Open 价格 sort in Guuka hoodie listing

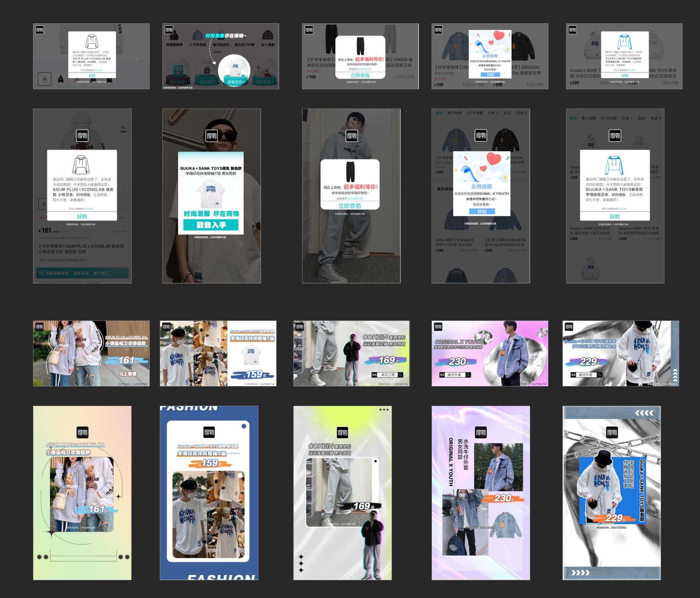[x=627, y=118]
